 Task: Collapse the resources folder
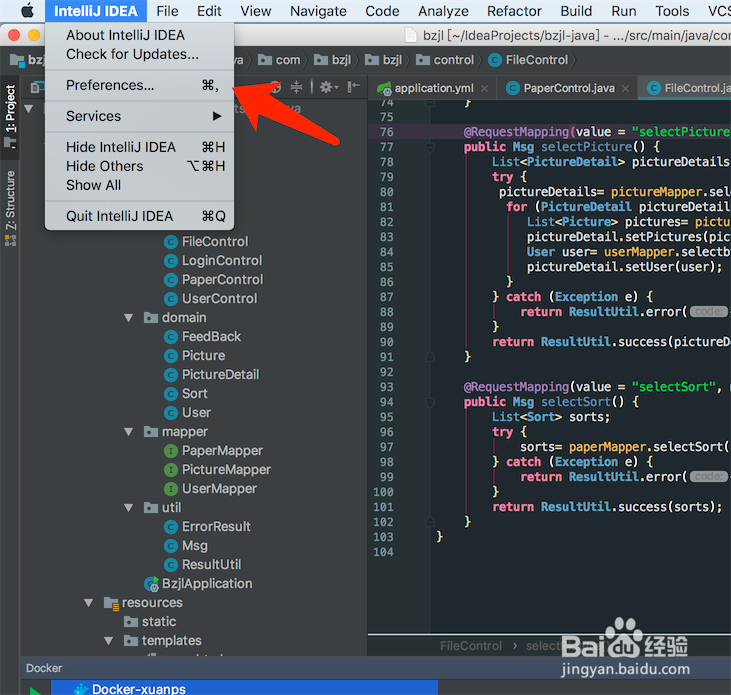[x=89, y=603]
